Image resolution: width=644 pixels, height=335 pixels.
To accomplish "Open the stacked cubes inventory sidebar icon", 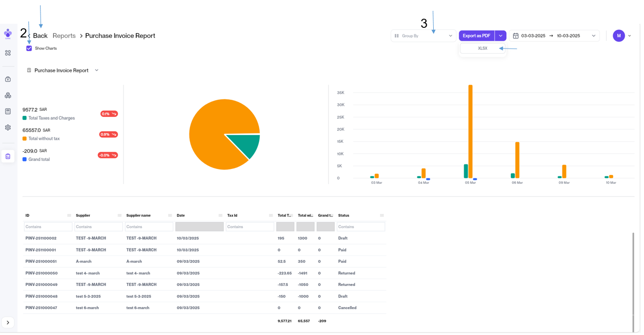I will 8,95.
